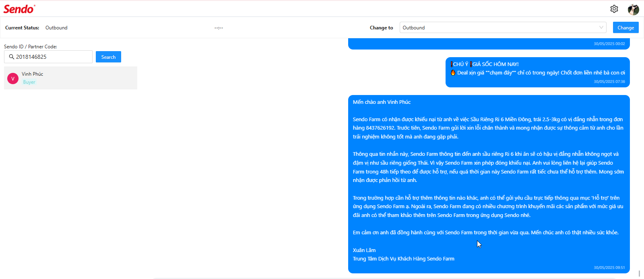Viewport: 644px width, 279px height.
Task: Open the Vinh Phúc buyer conversation
Action: (x=70, y=78)
